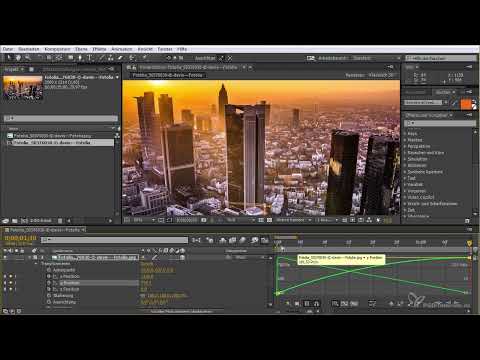Toggle keyframe checkbox on z Position row
The height and width of the screenshot is (360, 480).
click(11, 289)
